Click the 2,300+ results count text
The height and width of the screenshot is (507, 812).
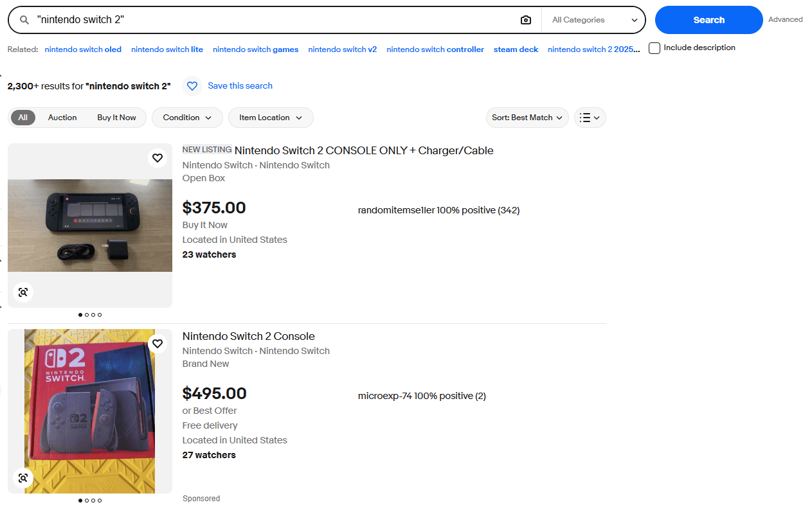click(89, 86)
